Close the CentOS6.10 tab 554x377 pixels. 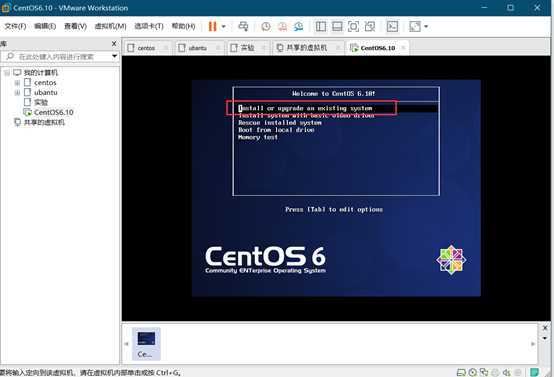pyautogui.click(x=403, y=47)
